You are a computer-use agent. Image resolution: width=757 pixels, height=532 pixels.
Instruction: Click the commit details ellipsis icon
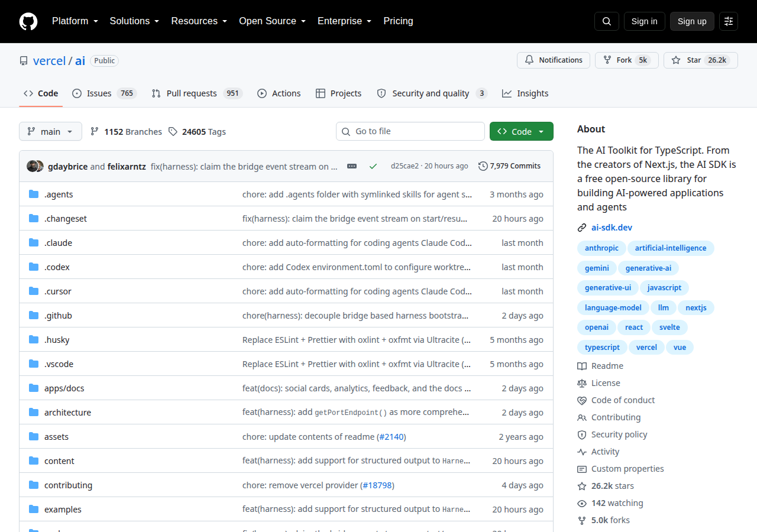click(352, 166)
